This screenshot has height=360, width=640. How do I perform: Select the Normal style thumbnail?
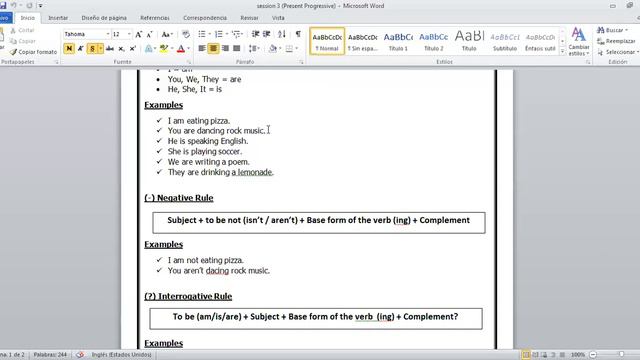[327, 41]
